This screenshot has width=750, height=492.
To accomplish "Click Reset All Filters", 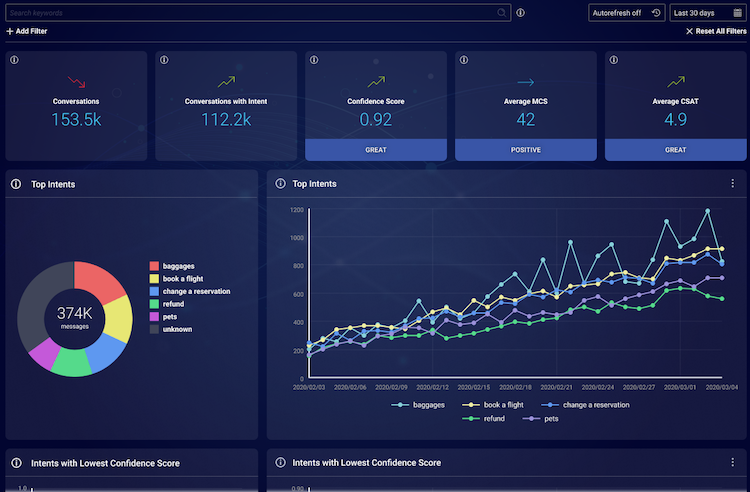I will 716,31.
